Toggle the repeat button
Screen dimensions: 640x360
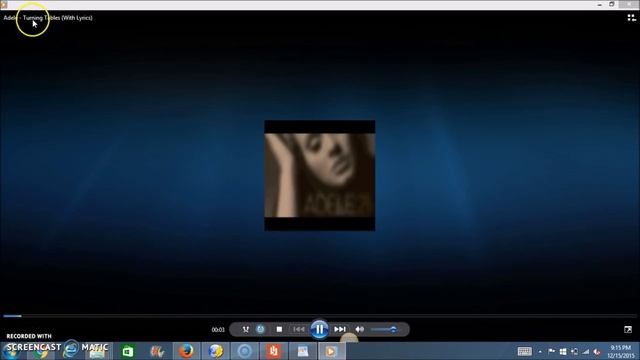click(x=260, y=329)
